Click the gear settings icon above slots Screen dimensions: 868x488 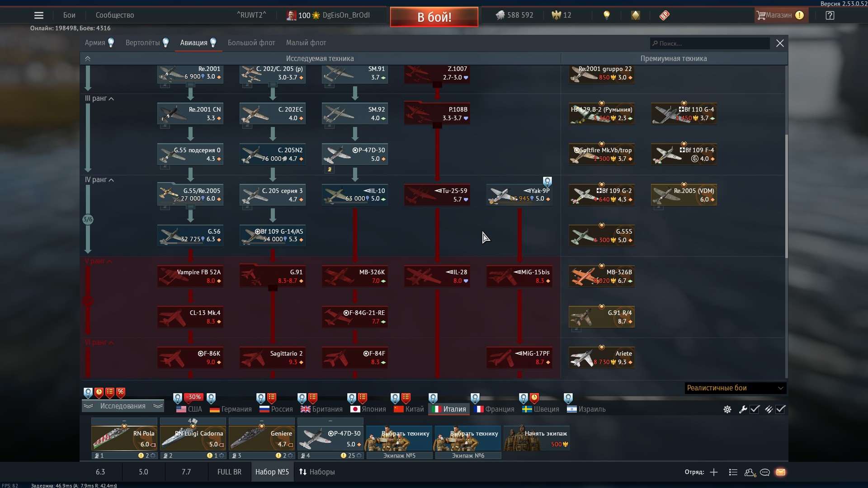[x=727, y=409]
